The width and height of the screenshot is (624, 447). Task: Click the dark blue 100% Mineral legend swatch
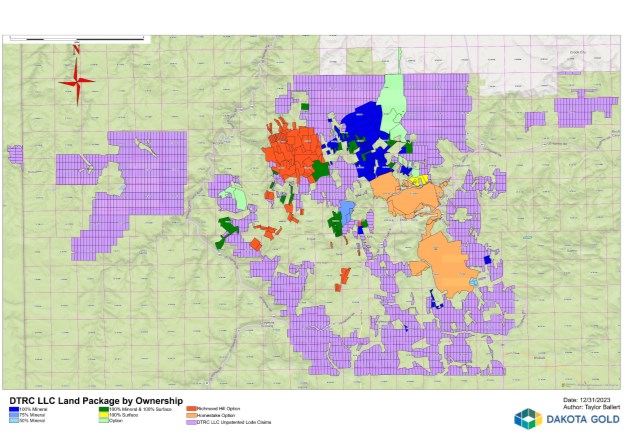14,409
